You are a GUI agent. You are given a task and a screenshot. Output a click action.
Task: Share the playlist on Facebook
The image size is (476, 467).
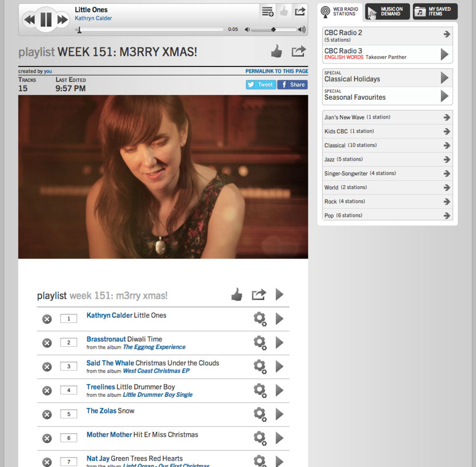click(293, 85)
